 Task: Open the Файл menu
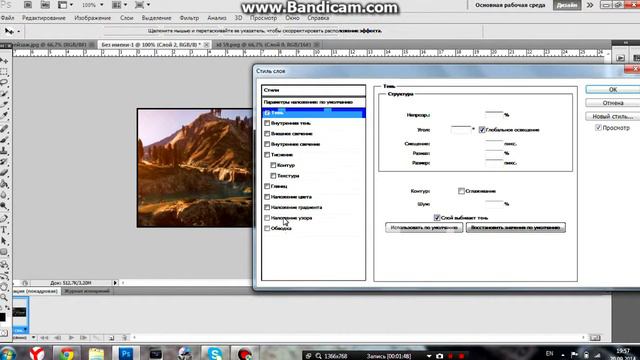tap(7, 18)
